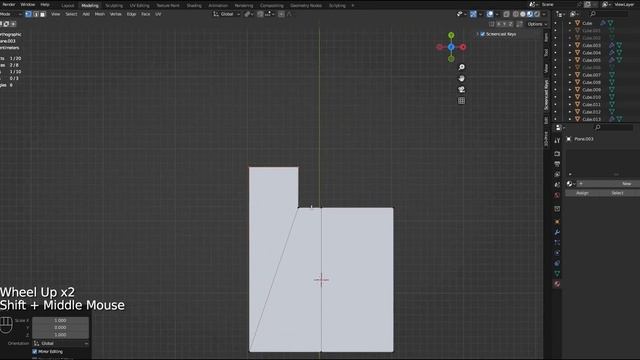Expand the Cube.003 tree item

coord(570,45)
